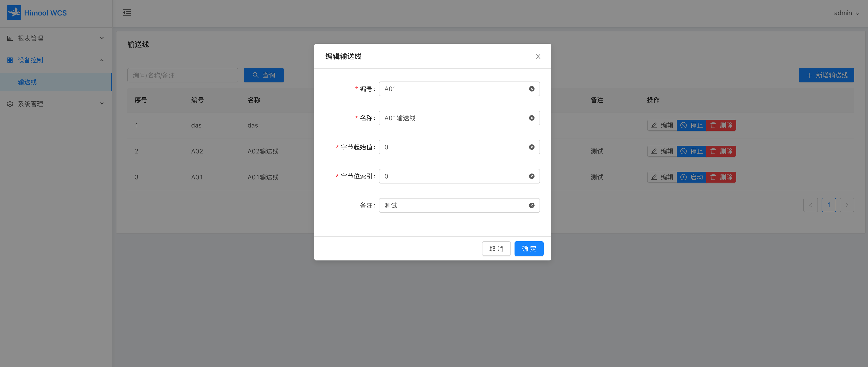Click the Himool WCS logo icon
This screenshot has height=367, width=868.
click(x=14, y=13)
